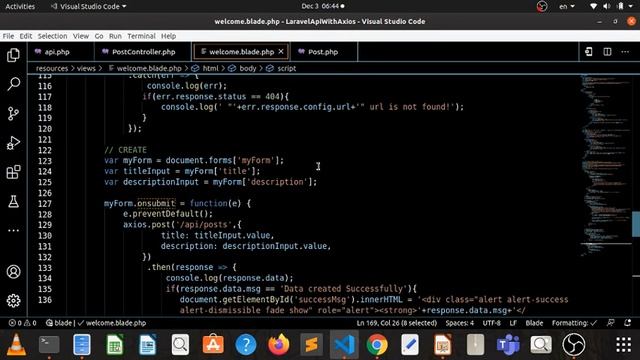The width and height of the screenshot is (640, 360).
Task: Split the editor to the right
Action: (x=607, y=52)
